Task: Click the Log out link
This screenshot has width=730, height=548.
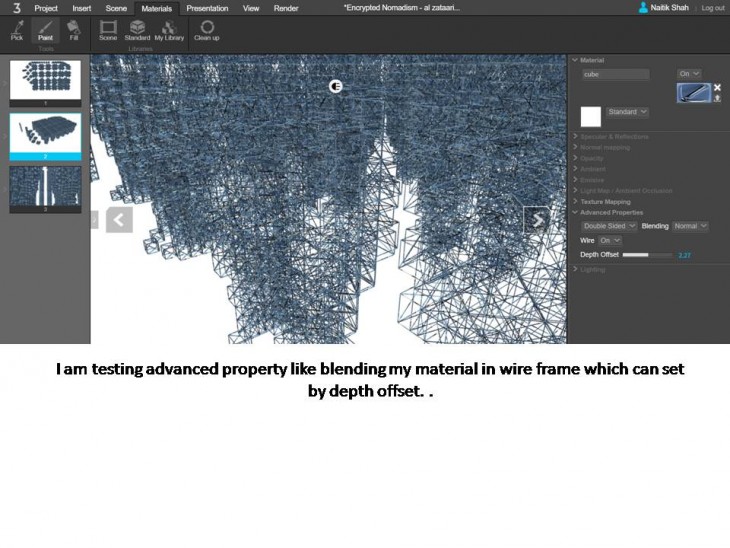Action: [713, 7]
